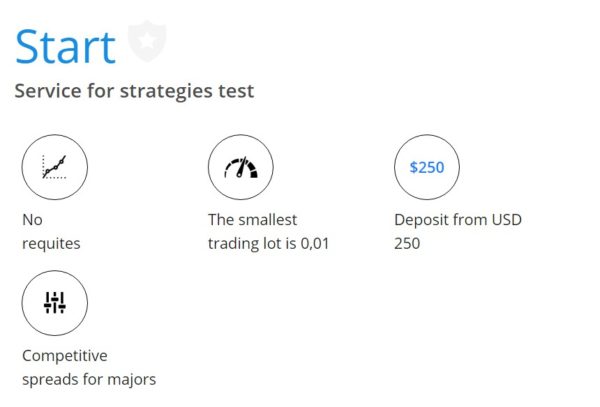Open the equalizer sliders icon
This screenshot has width=600, height=407.
tap(55, 303)
